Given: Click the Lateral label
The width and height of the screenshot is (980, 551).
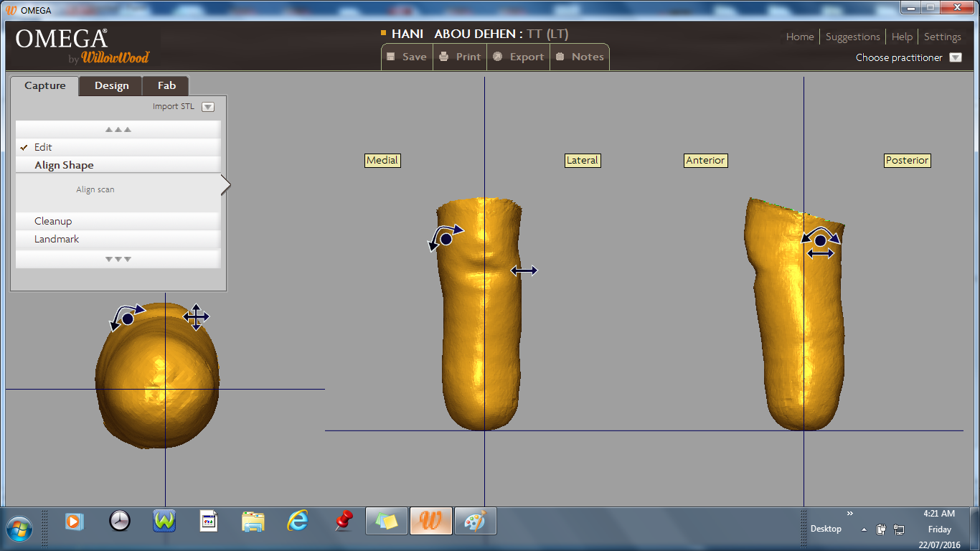Looking at the screenshot, I should (583, 161).
